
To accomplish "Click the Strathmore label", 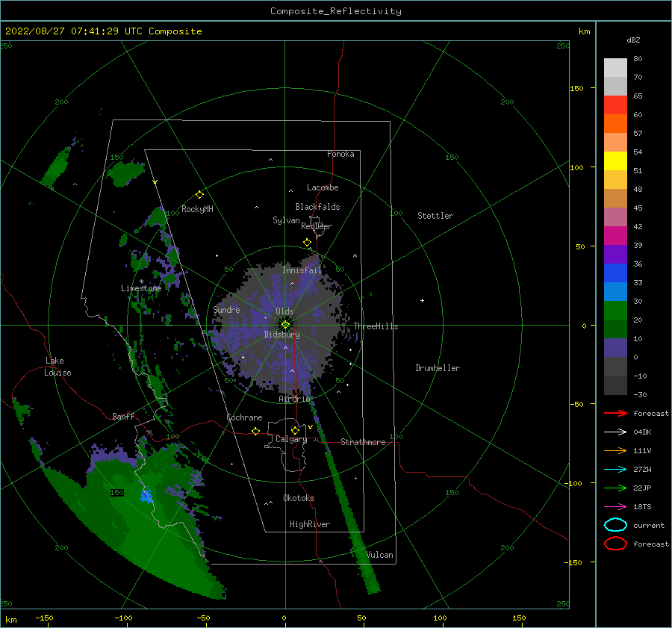I will click(x=363, y=442).
